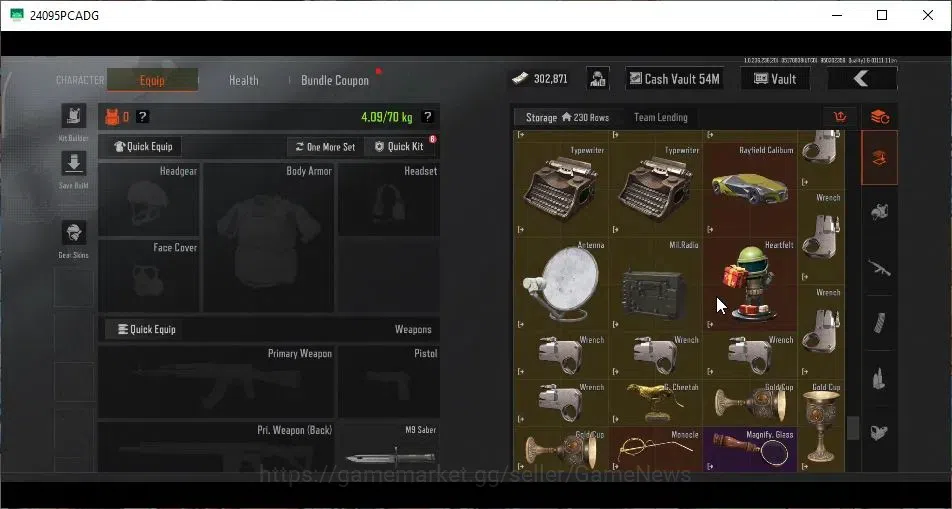Open the Vault button
The height and width of the screenshot is (509, 952).
point(775,79)
